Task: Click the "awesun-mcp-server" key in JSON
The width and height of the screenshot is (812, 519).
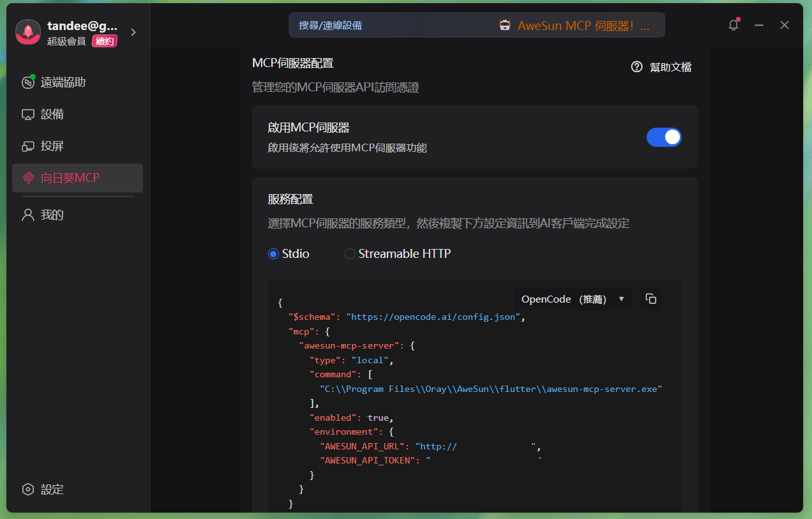Action: pyautogui.click(x=352, y=345)
